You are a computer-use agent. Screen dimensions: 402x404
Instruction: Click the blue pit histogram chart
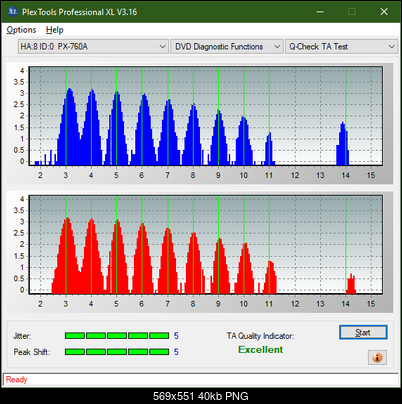pos(206,116)
